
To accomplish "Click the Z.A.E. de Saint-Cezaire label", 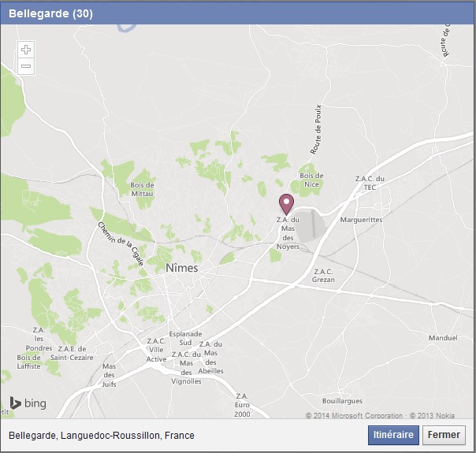I will coord(72,353).
